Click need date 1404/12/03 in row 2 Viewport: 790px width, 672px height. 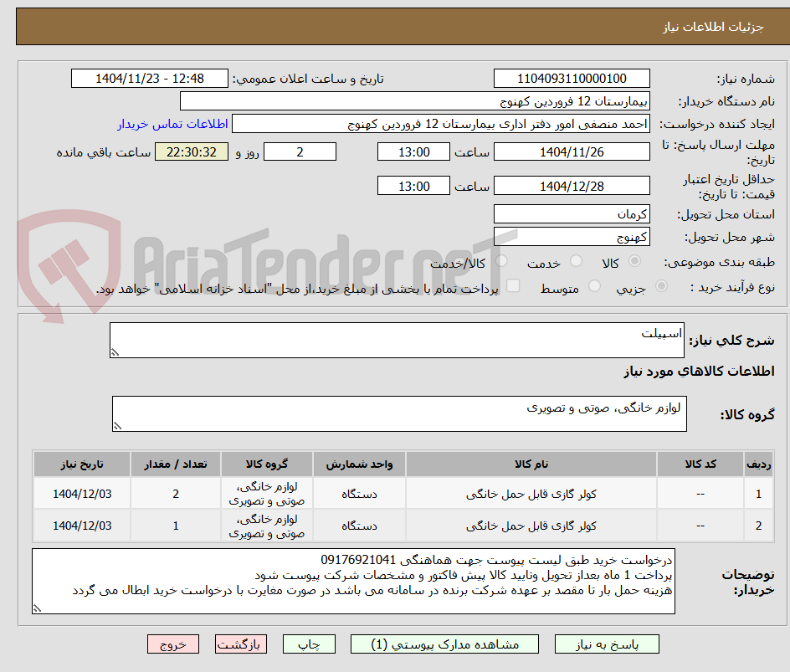click(x=82, y=526)
